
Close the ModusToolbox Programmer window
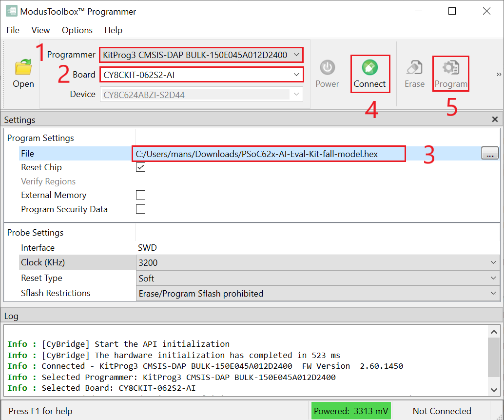(x=486, y=11)
